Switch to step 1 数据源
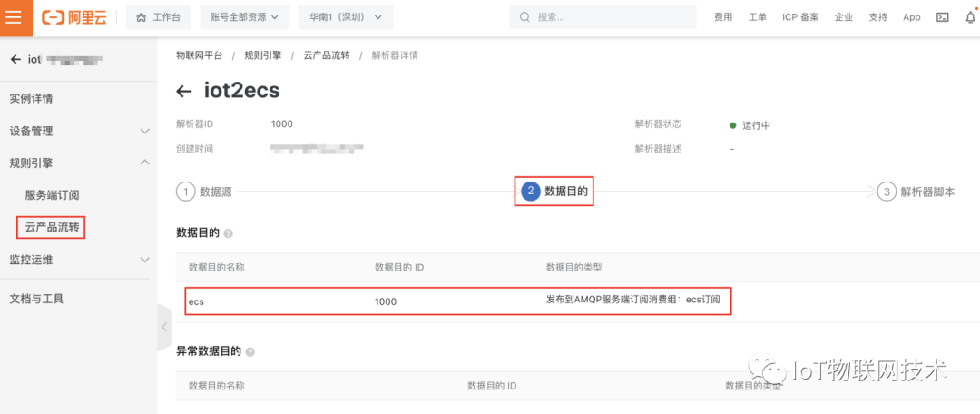Screen dimensions: 980x414 tap(204, 192)
